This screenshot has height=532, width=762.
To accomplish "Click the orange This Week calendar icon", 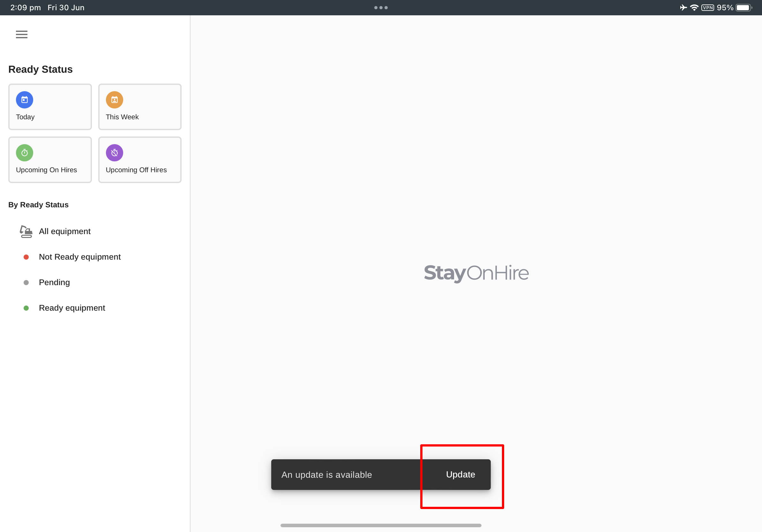I will (115, 100).
